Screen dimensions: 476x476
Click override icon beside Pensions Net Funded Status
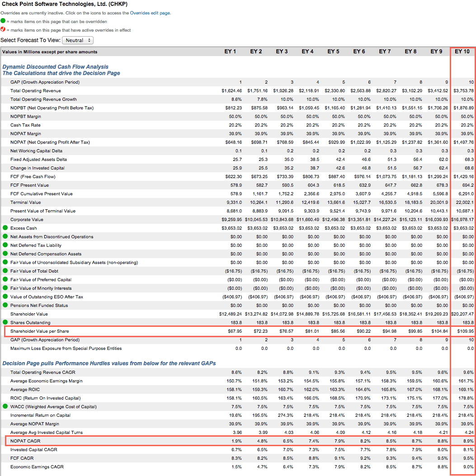[5, 305]
